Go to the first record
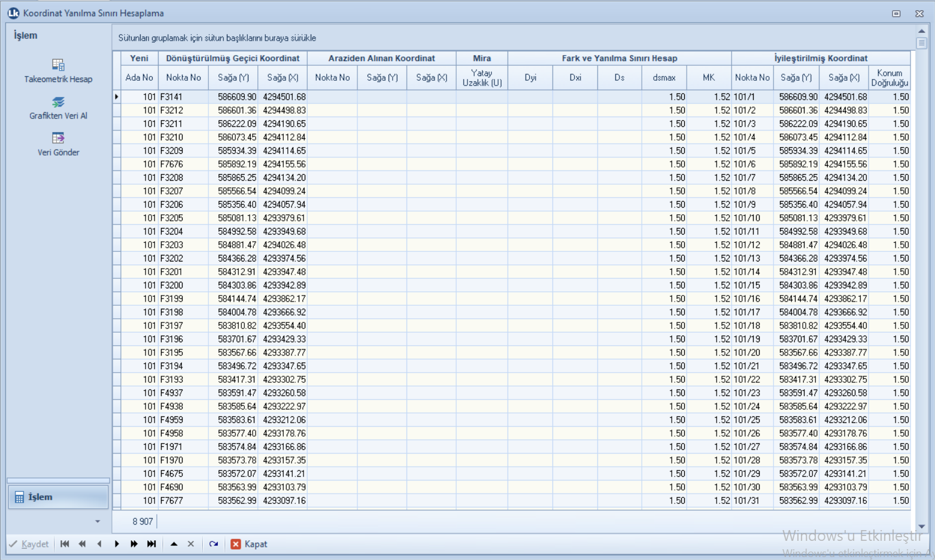The width and height of the screenshot is (935, 560). pyautogui.click(x=65, y=544)
